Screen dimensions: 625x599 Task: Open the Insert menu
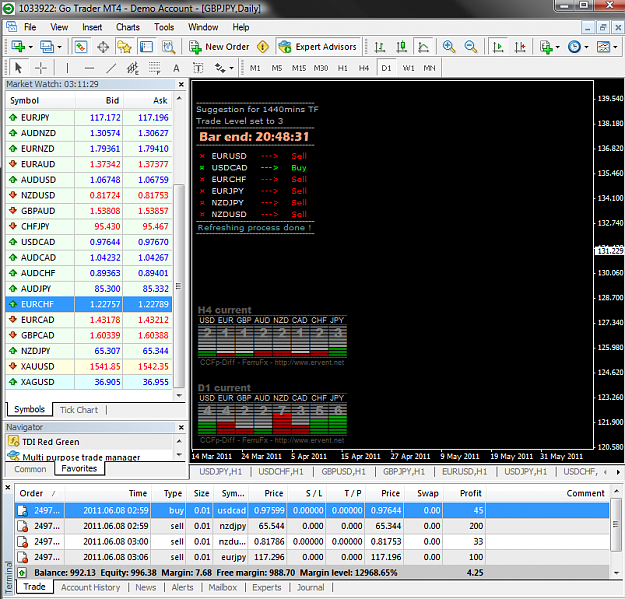point(92,27)
